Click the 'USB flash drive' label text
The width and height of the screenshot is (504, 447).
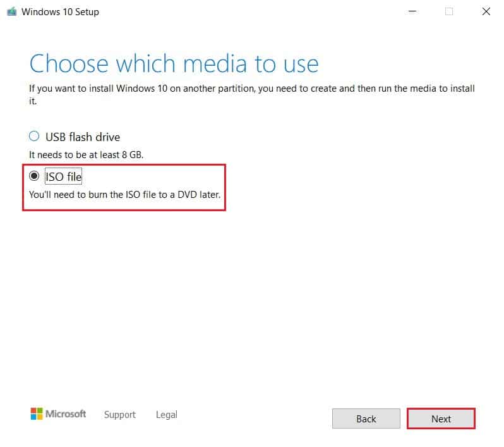83,137
